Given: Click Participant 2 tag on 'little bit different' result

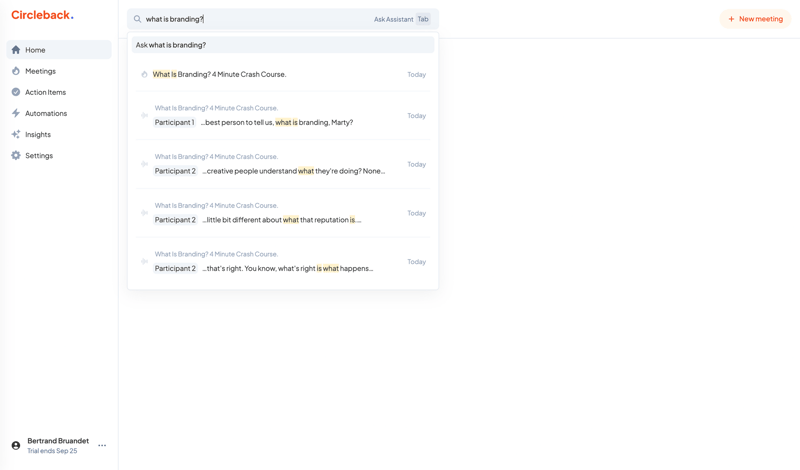Looking at the screenshot, I should pos(175,220).
